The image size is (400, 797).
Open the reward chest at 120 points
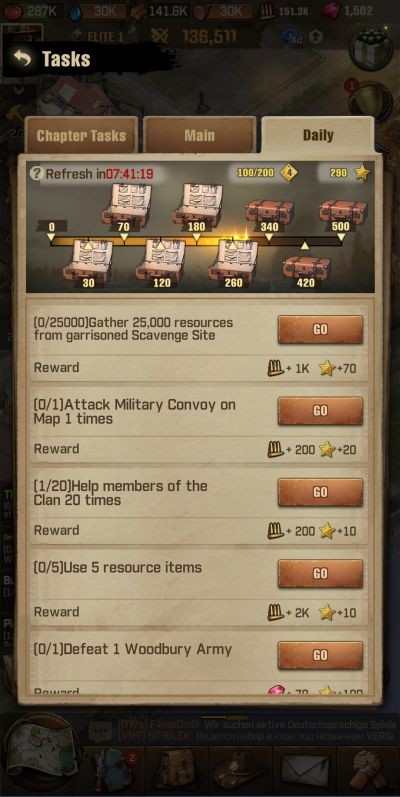click(x=161, y=261)
